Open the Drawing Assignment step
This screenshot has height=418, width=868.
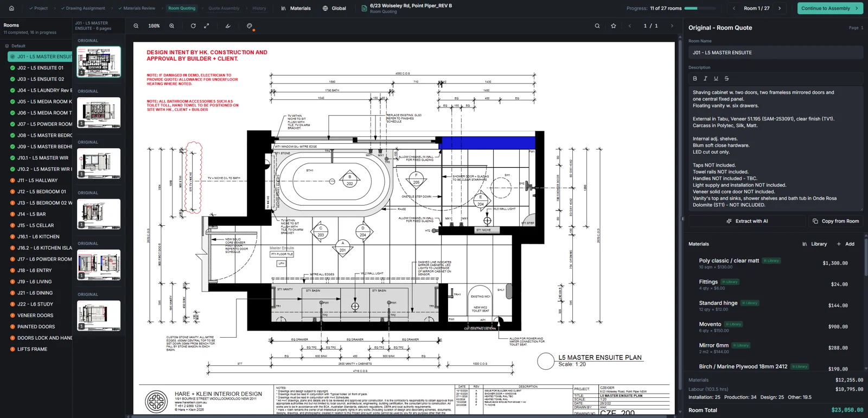[x=83, y=8]
